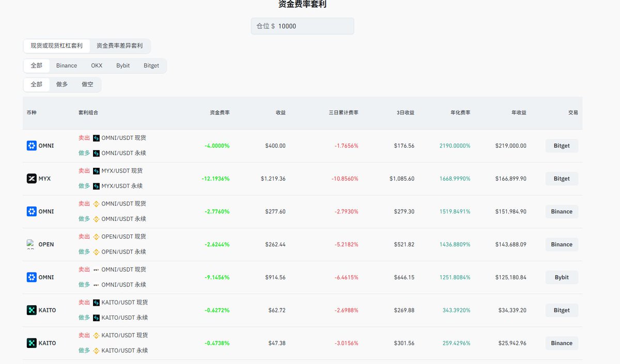Click the MYX coin icon

(32, 179)
